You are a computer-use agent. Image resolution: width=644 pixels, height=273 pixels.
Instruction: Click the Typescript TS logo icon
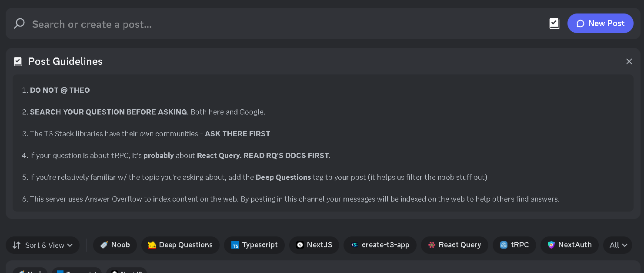235,245
